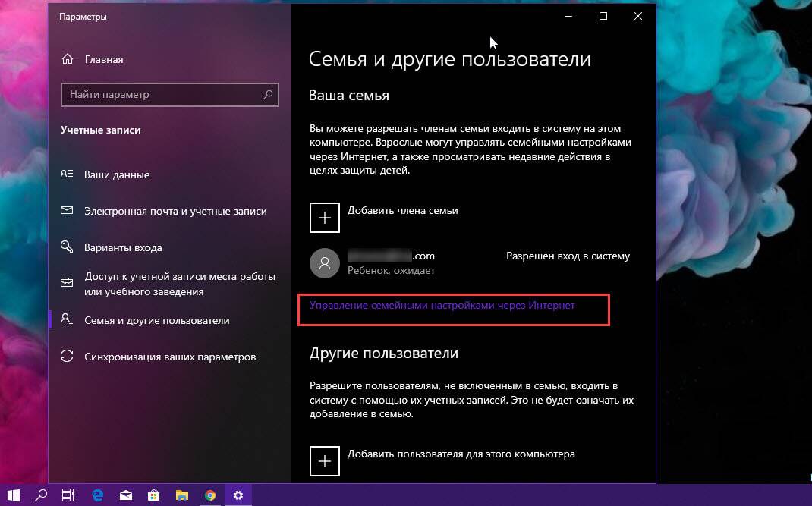Open Windows Start menu on taskbar
The image size is (812, 506).
(13, 495)
